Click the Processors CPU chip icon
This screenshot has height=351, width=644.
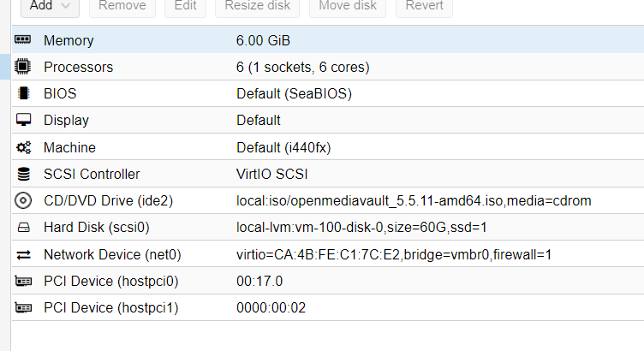pyautogui.click(x=23, y=67)
